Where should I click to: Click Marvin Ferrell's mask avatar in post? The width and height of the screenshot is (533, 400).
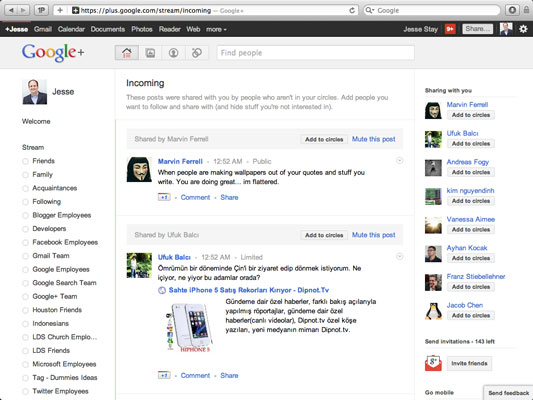tap(139, 169)
